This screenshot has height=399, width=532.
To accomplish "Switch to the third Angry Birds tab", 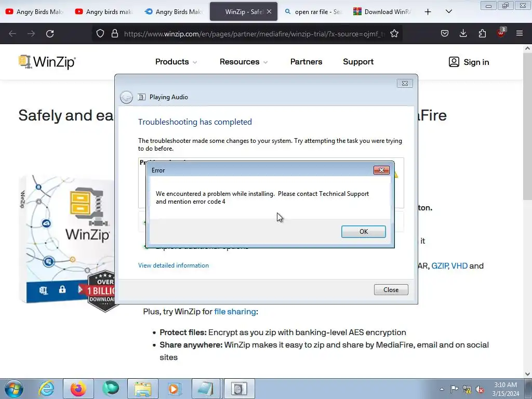I will click(x=174, y=11).
